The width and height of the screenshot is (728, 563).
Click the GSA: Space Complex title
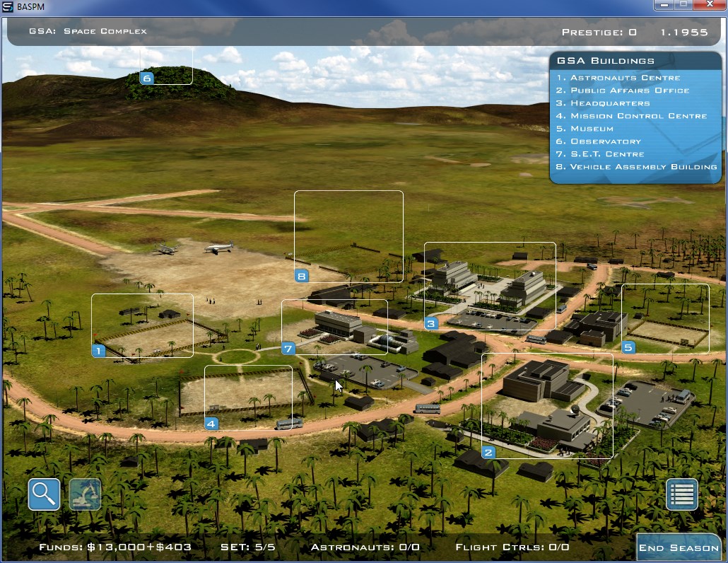(88, 31)
